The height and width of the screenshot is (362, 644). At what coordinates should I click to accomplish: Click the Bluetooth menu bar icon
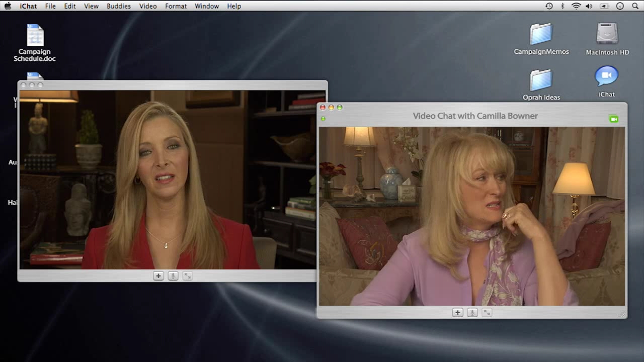562,6
